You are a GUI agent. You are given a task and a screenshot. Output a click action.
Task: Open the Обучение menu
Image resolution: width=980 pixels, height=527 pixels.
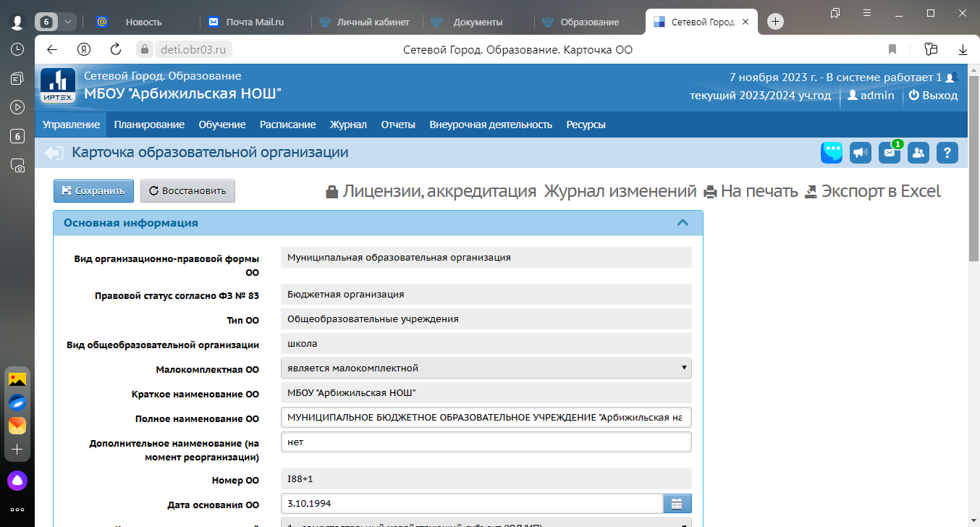[x=222, y=125]
